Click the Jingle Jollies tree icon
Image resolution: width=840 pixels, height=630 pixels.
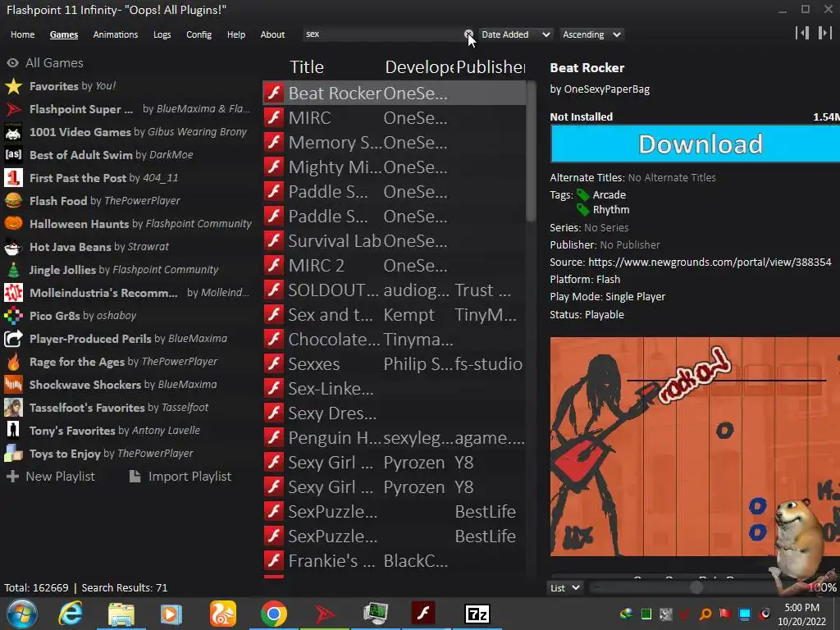[13, 270]
